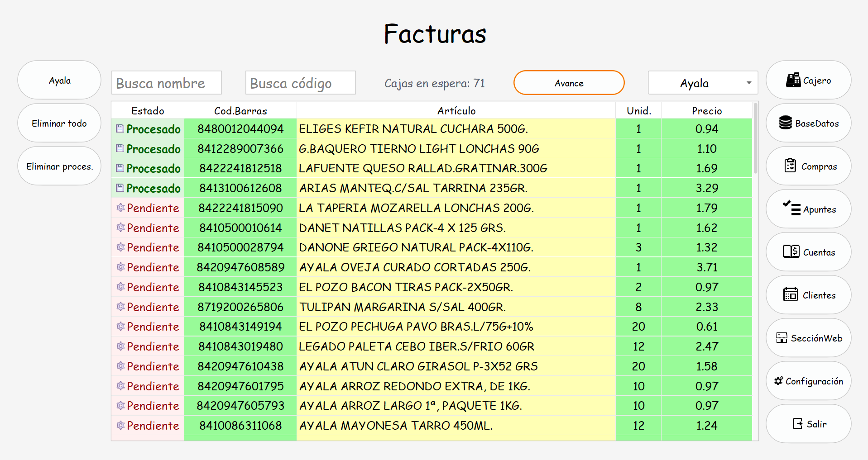Click the save icon on the ELIGES KEFIR row

120,128
